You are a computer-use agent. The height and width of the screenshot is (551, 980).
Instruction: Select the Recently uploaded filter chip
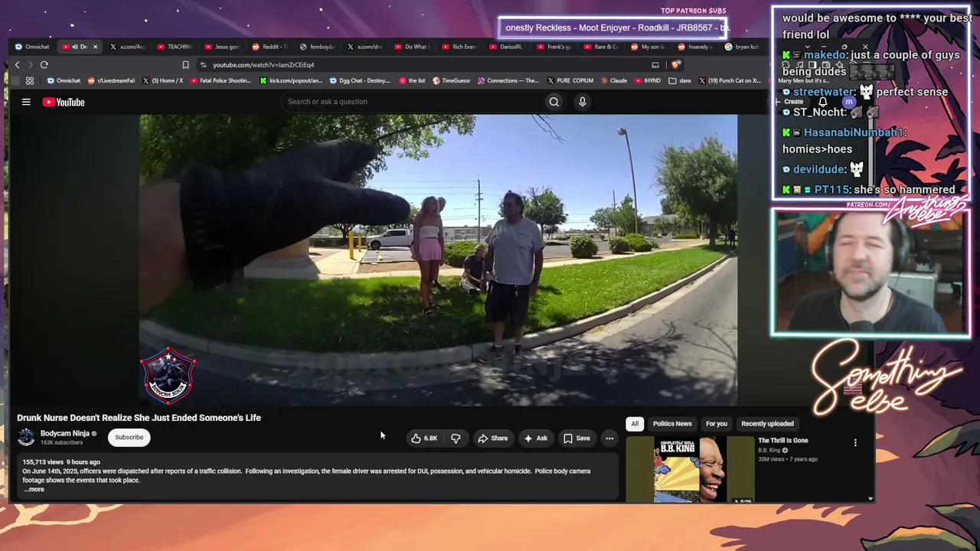pyautogui.click(x=767, y=423)
